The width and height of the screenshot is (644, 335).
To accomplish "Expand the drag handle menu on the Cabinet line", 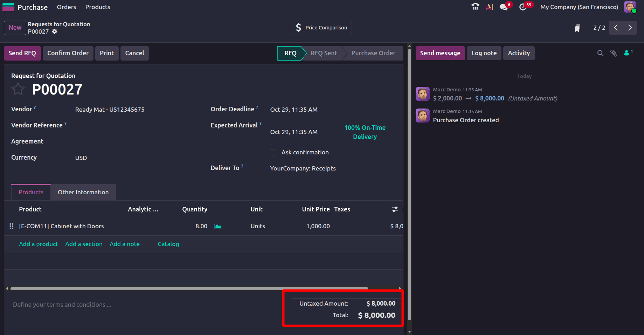I will [11, 226].
